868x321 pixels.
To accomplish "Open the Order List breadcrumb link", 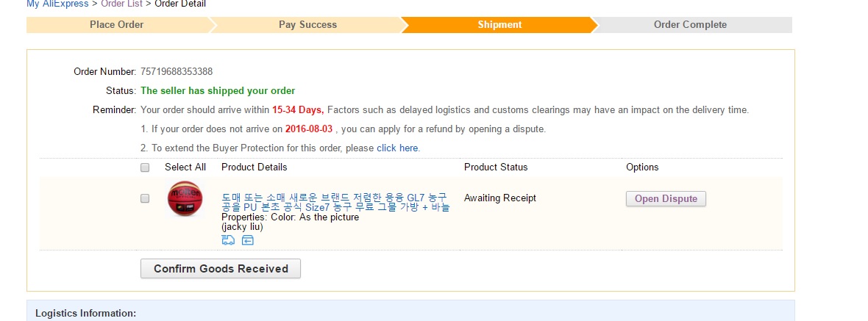I will (x=122, y=4).
